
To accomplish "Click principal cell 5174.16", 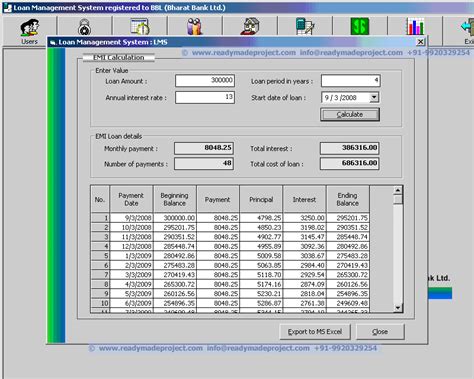I will coord(261,284).
